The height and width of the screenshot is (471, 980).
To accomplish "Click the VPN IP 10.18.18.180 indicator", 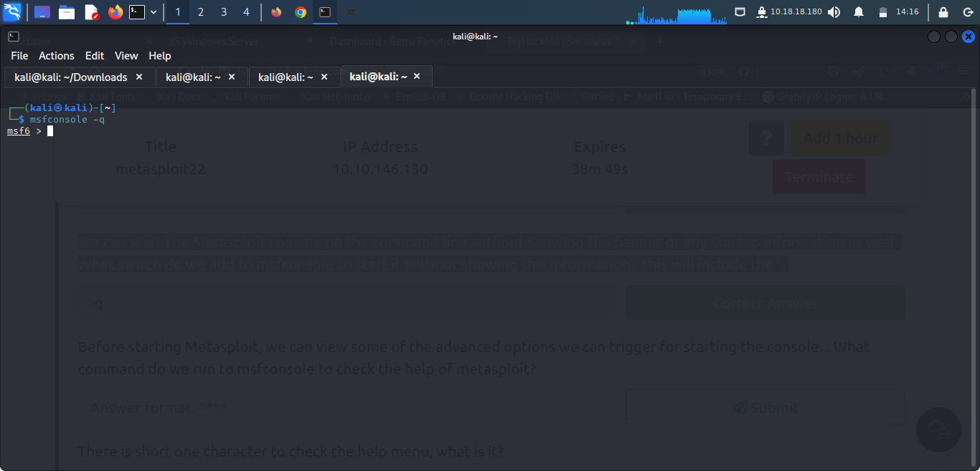I will 791,12.
